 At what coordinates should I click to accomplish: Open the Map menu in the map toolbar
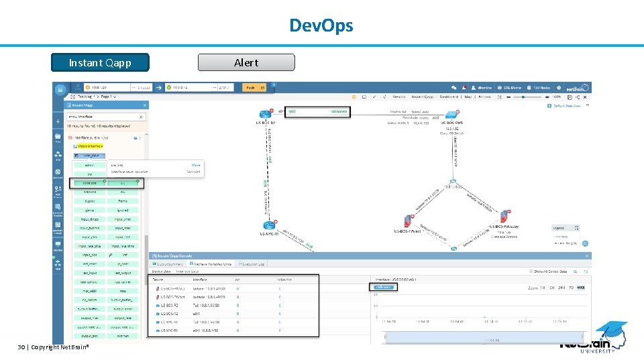point(468,97)
